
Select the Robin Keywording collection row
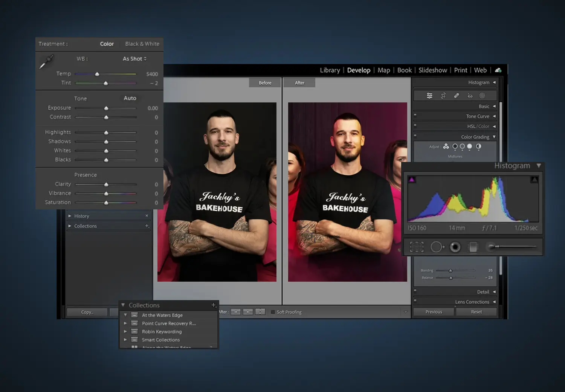(169, 332)
